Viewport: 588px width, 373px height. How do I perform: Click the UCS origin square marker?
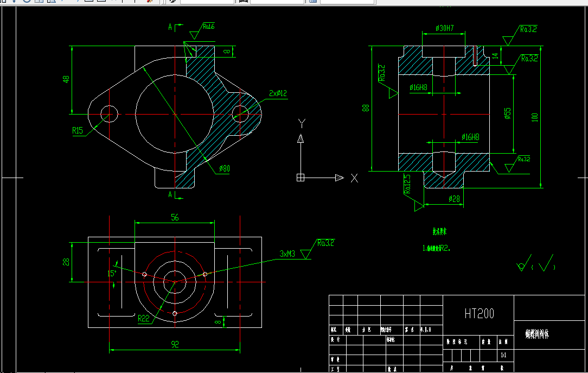(301, 178)
